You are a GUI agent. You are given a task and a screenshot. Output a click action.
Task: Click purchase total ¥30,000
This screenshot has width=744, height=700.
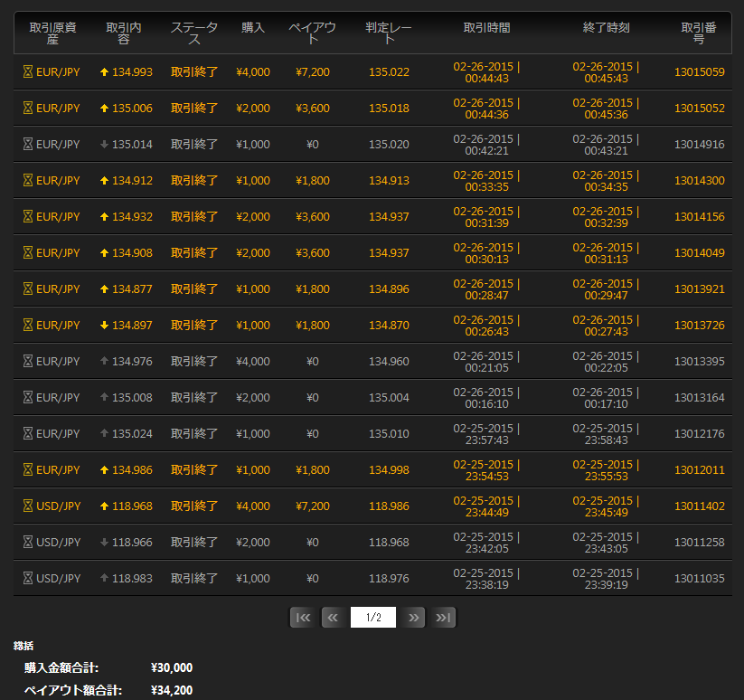click(x=172, y=667)
